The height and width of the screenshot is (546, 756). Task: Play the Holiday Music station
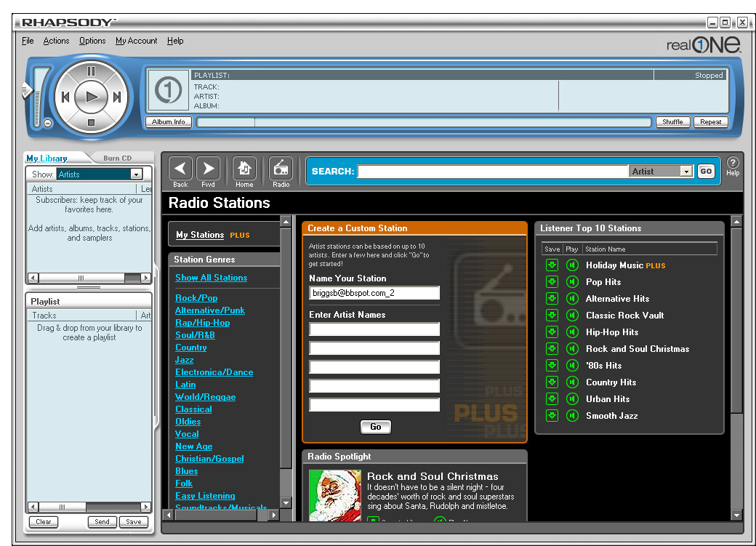click(572, 265)
